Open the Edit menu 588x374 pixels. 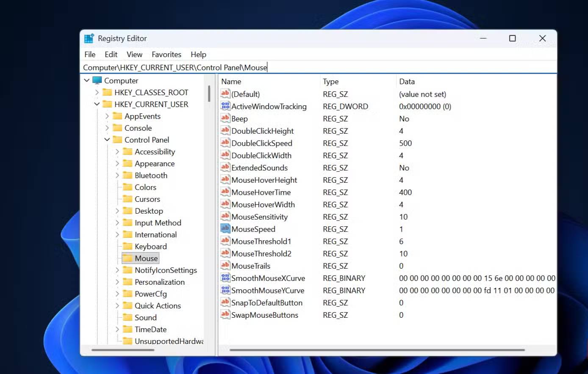[111, 55]
